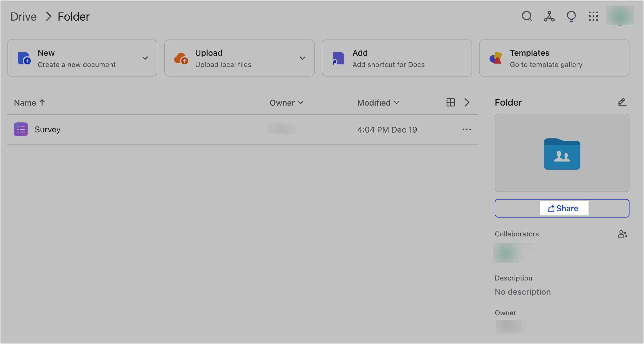
Task: Click Folder in the breadcrumb
Action: [73, 17]
